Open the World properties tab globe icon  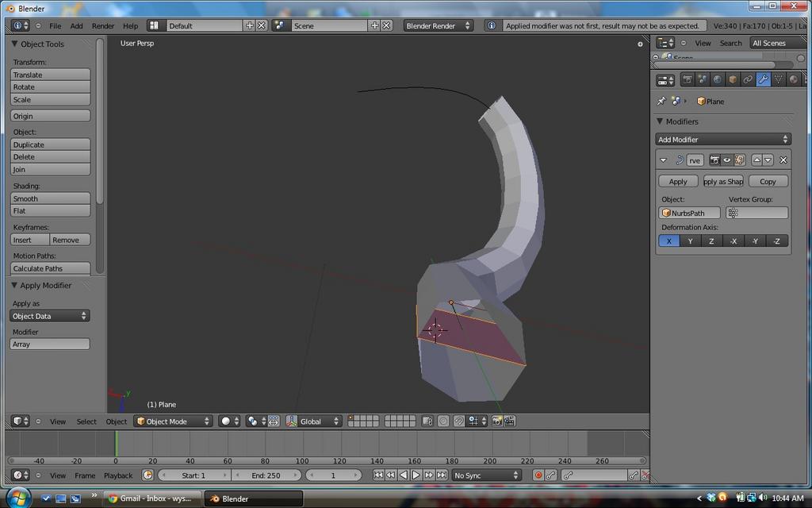717,80
